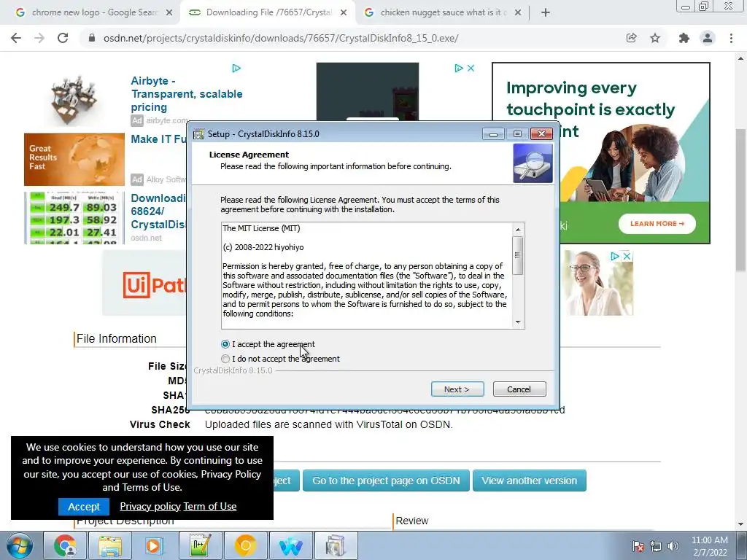
Task: Click the address bar lock icon
Action: point(92,38)
